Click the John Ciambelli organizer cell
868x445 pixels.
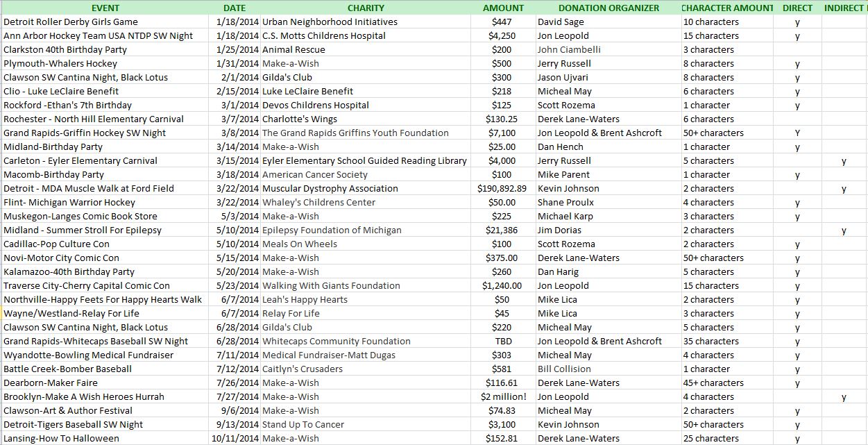point(569,49)
